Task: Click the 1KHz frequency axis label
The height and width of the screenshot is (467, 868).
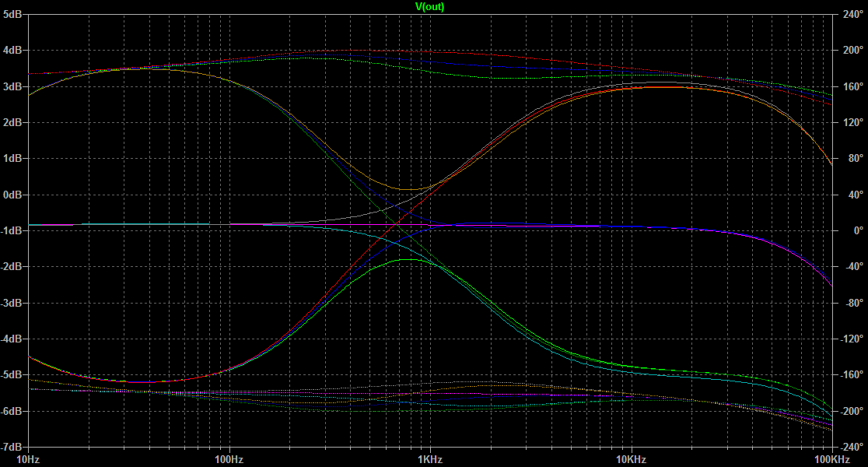Action: 430,460
